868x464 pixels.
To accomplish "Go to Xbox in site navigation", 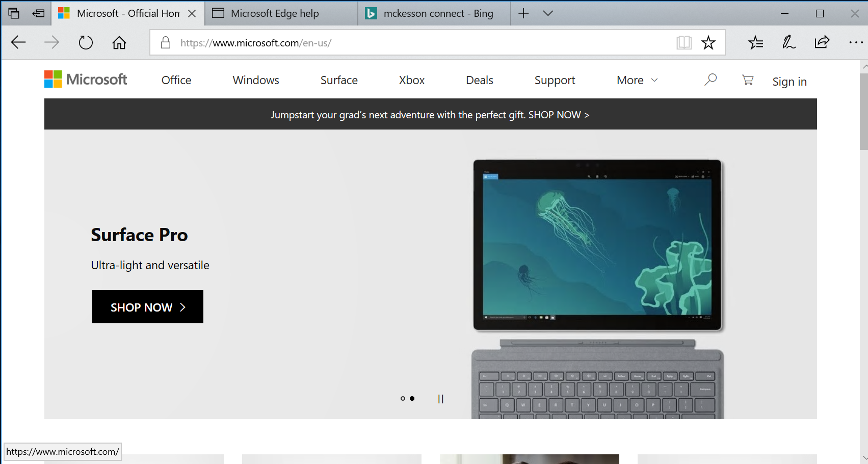I will [x=412, y=80].
